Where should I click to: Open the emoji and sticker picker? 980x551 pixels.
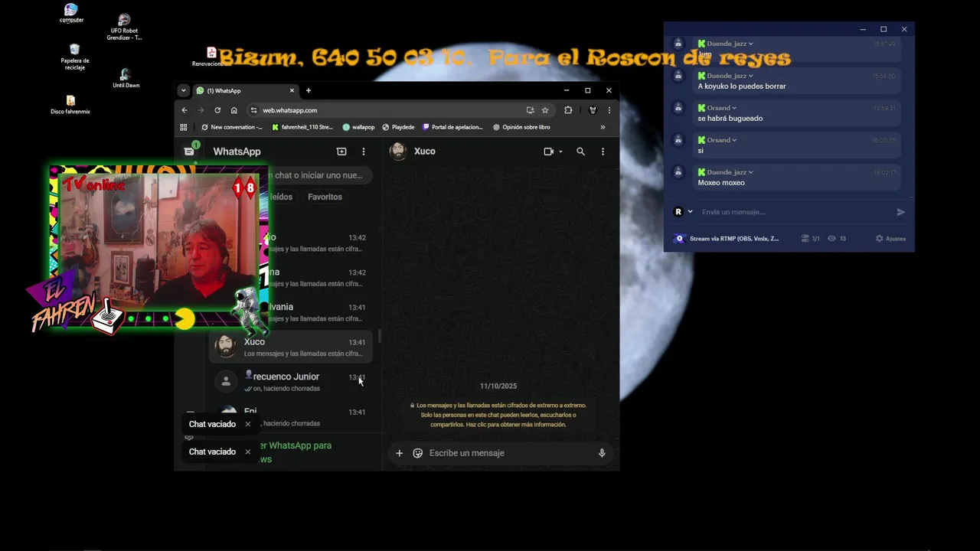pyautogui.click(x=417, y=453)
